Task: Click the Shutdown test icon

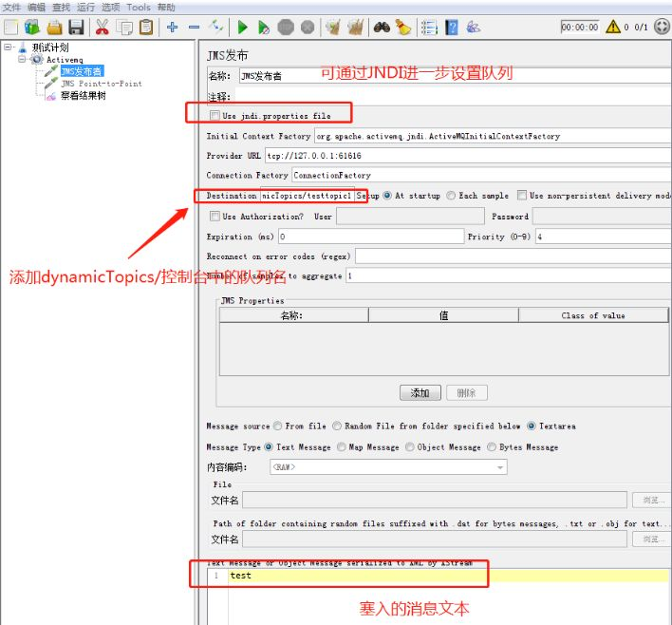Action: [308, 28]
